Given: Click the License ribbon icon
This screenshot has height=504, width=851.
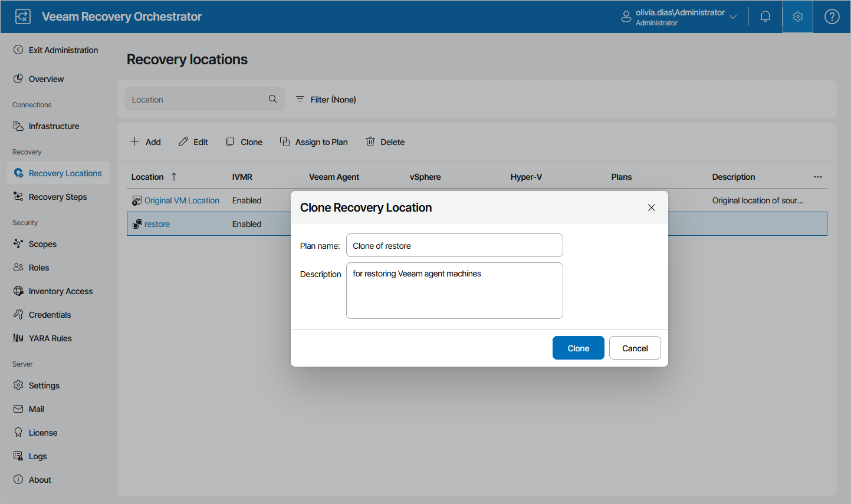Looking at the screenshot, I should (18, 432).
